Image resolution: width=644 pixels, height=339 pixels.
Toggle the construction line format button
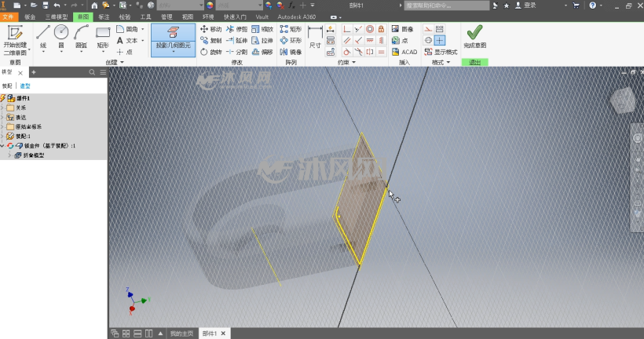click(428, 29)
